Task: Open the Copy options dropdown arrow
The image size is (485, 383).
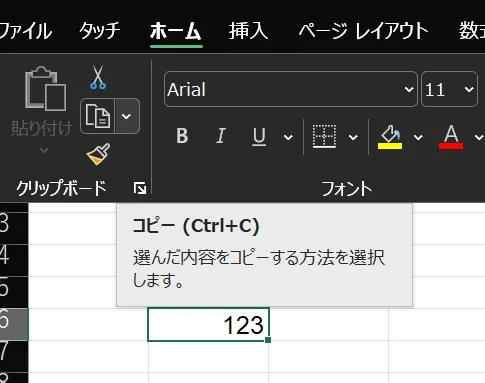Action: [127, 116]
